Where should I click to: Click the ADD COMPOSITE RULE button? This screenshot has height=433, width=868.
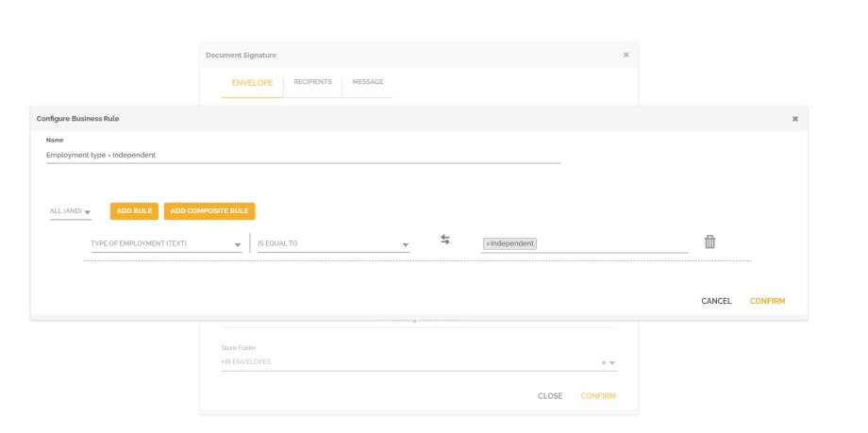(209, 211)
